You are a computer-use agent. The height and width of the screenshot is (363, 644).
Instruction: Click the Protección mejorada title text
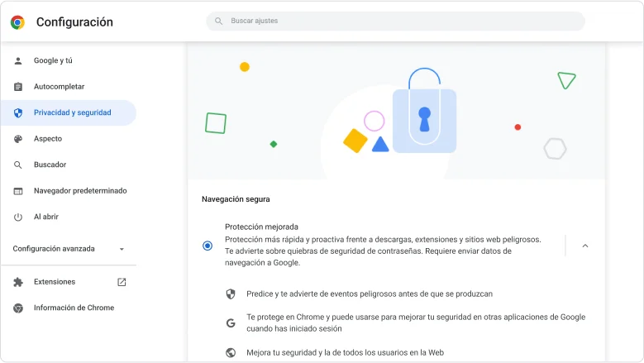pyautogui.click(x=261, y=227)
